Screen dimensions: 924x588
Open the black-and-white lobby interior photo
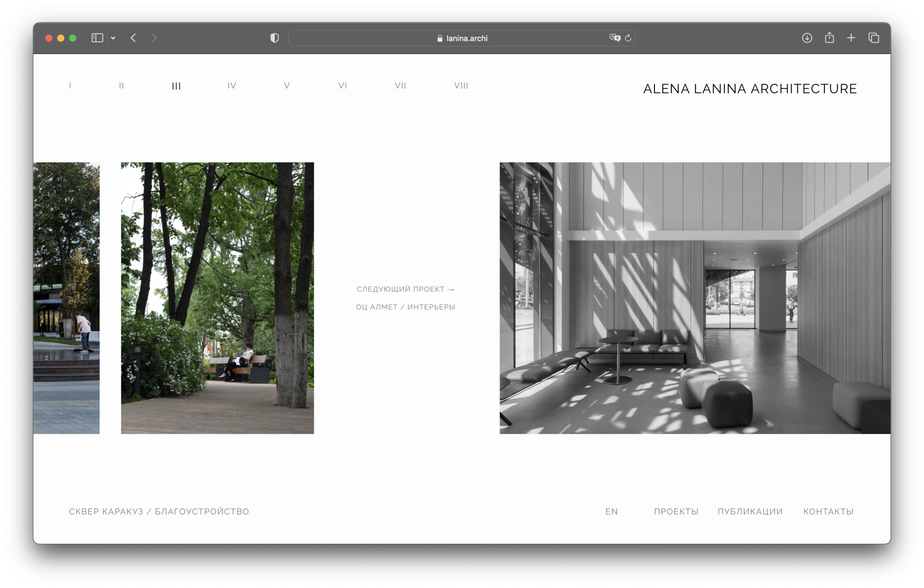tap(695, 298)
